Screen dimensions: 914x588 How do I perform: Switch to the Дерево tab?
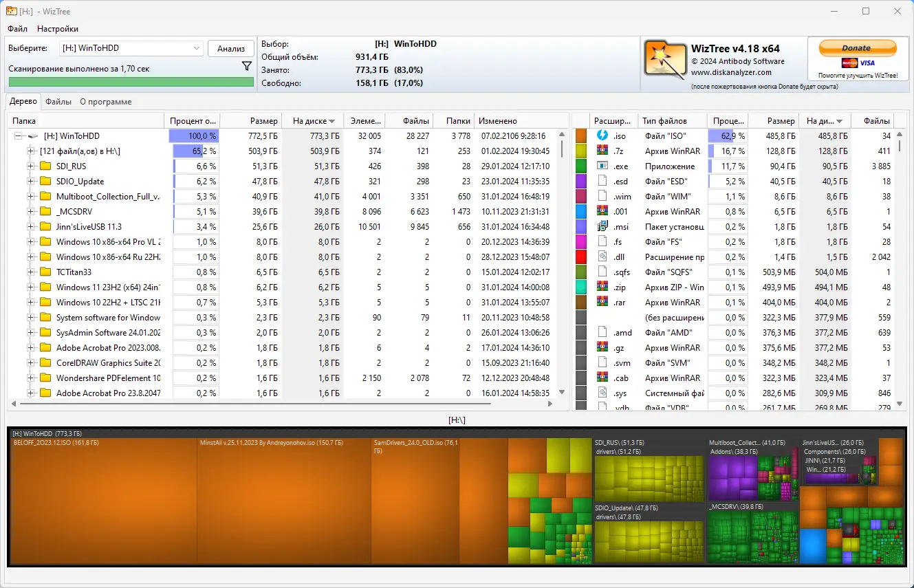pyautogui.click(x=23, y=102)
